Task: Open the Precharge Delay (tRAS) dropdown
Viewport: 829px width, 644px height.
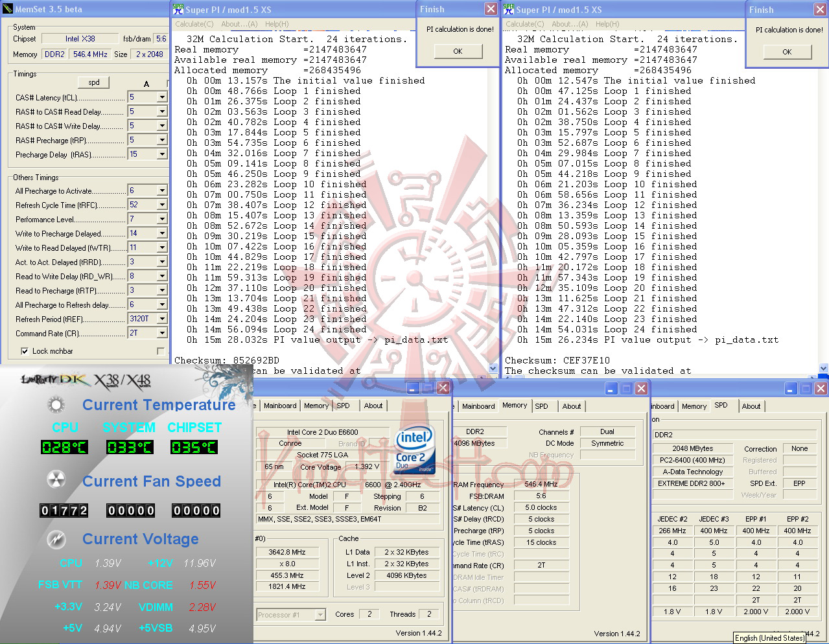Action: point(162,154)
